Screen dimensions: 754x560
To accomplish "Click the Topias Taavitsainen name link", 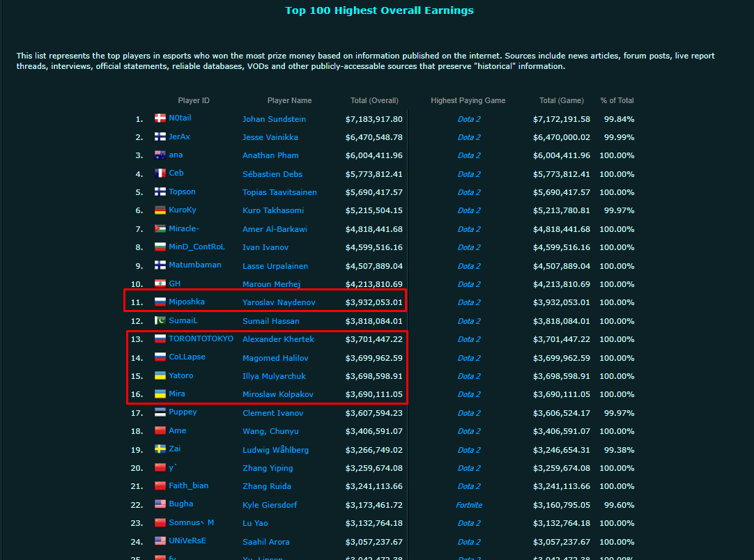I will coord(279,192).
